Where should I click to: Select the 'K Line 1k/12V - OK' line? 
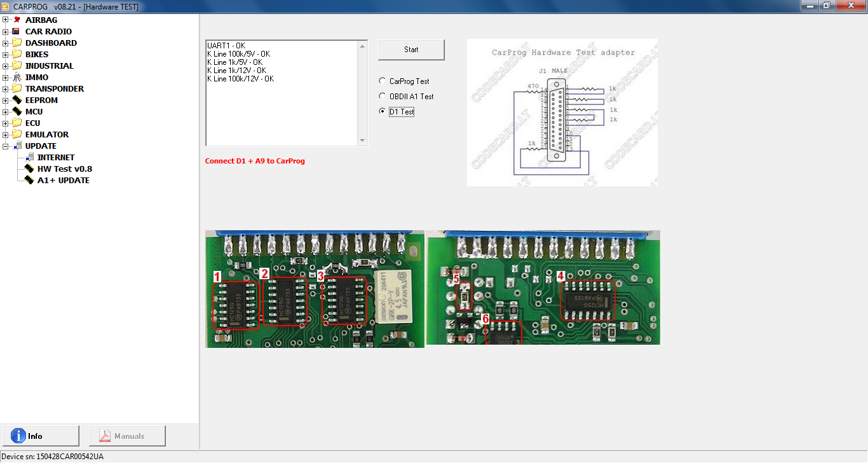(x=236, y=71)
